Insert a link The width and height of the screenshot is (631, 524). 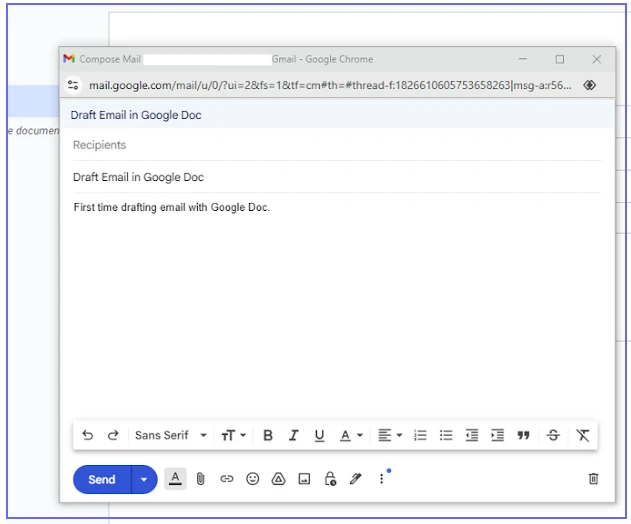tap(227, 479)
